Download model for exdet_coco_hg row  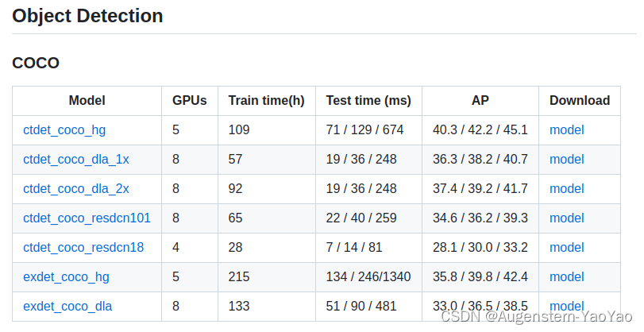566,276
